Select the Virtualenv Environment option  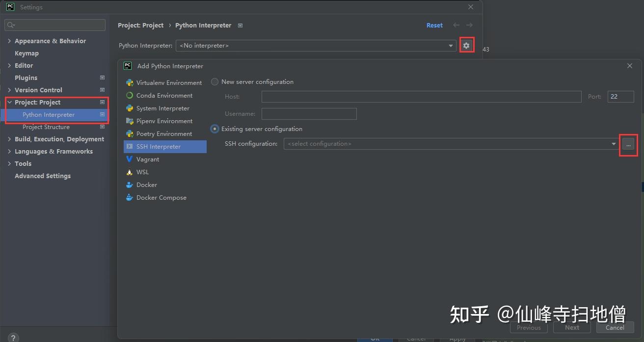point(169,82)
